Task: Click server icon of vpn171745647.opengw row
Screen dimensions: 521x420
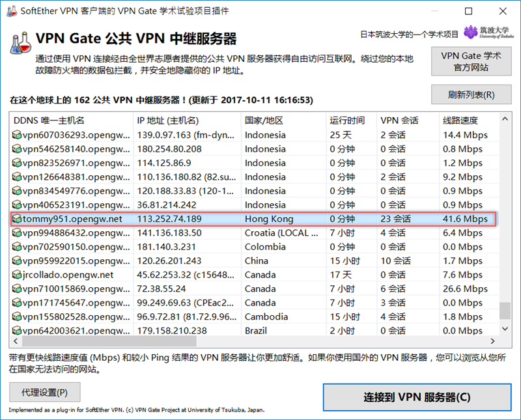Action: point(17,303)
